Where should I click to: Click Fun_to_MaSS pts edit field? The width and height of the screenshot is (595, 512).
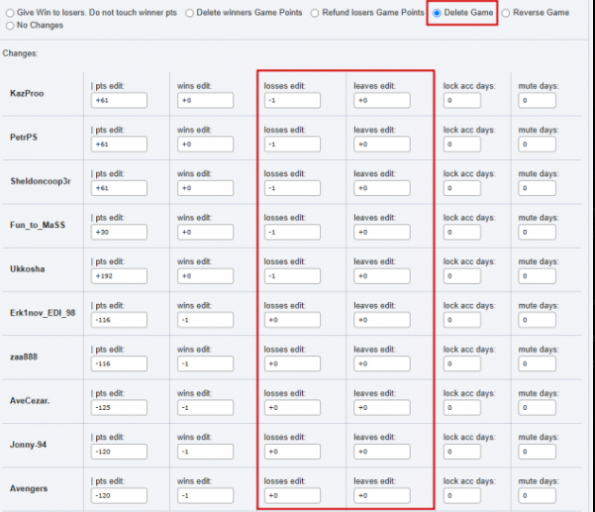point(119,232)
